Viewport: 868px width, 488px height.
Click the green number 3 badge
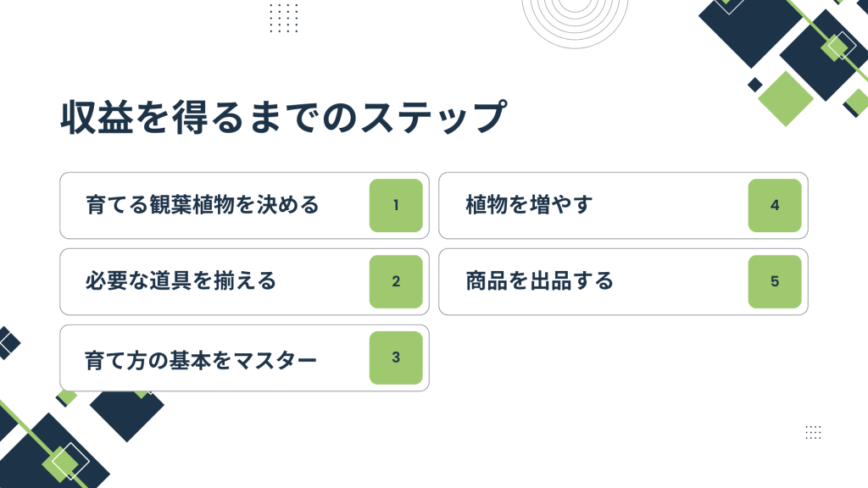396,358
